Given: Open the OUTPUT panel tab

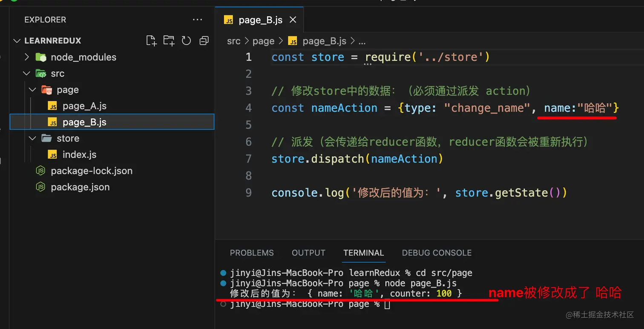Looking at the screenshot, I should click(x=308, y=253).
